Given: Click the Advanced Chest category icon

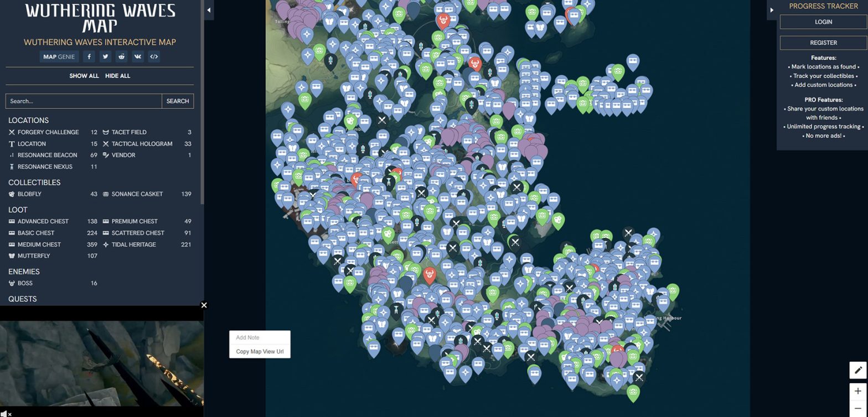Looking at the screenshot, I should [12, 221].
